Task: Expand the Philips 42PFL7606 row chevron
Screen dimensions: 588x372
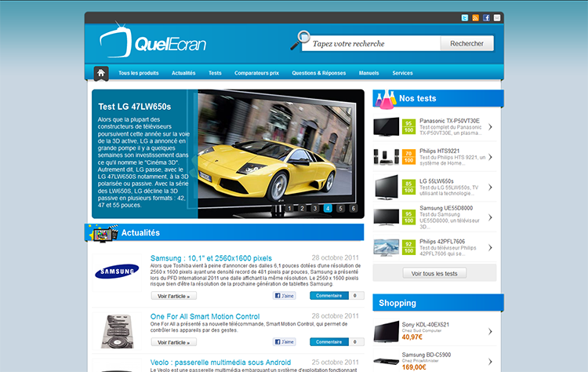Action: (490, 247)
